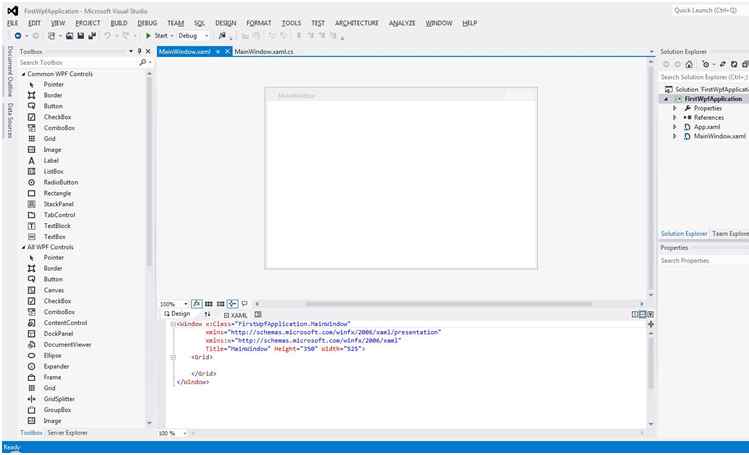
Task: Expand the References node in Solution Explorer
Action: (x=674, y=117)
